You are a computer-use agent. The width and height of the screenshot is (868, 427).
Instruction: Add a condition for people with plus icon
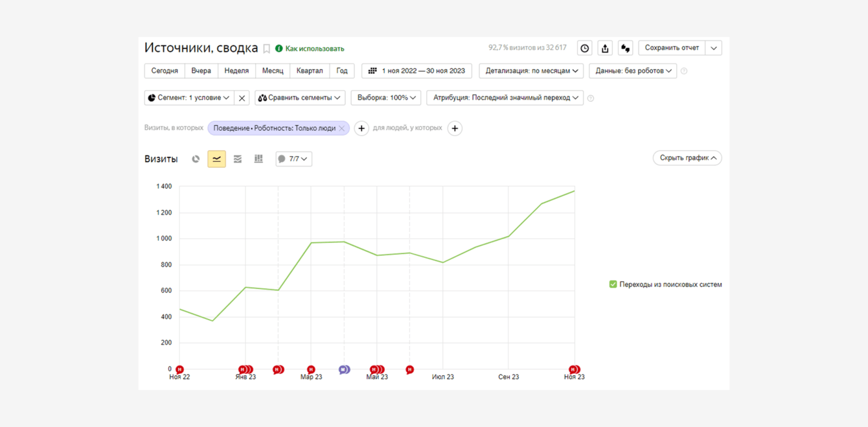coord(455,128)
